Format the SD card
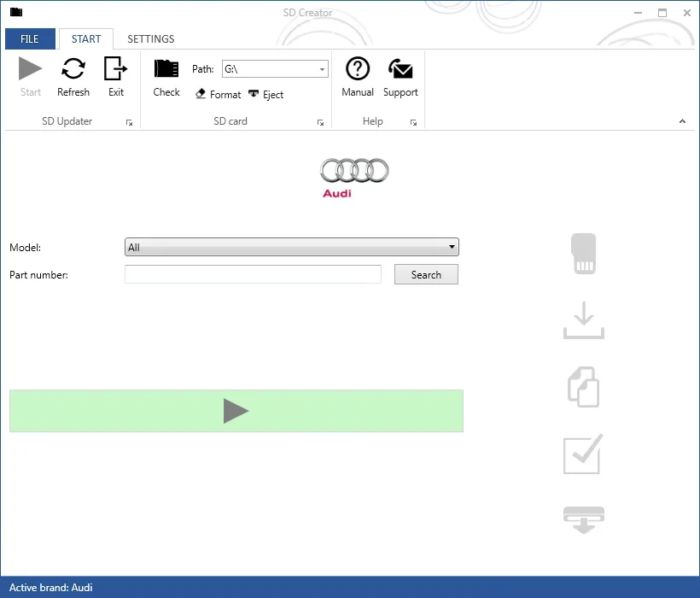This screenshot has height=598, width=700. click(x=219, y=94)
